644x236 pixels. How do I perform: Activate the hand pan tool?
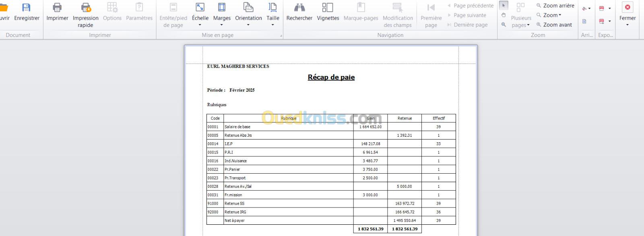pos(504,15)
